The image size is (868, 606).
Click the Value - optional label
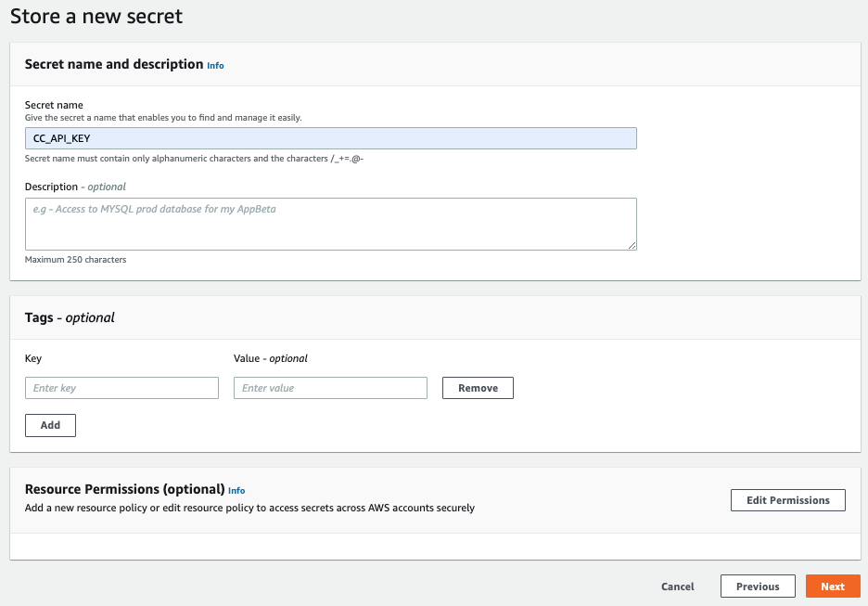271,358
